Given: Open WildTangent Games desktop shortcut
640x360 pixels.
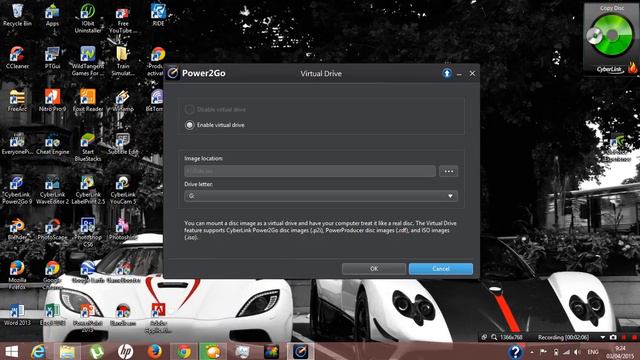Looking at the screenshot, I should [88, 61].
